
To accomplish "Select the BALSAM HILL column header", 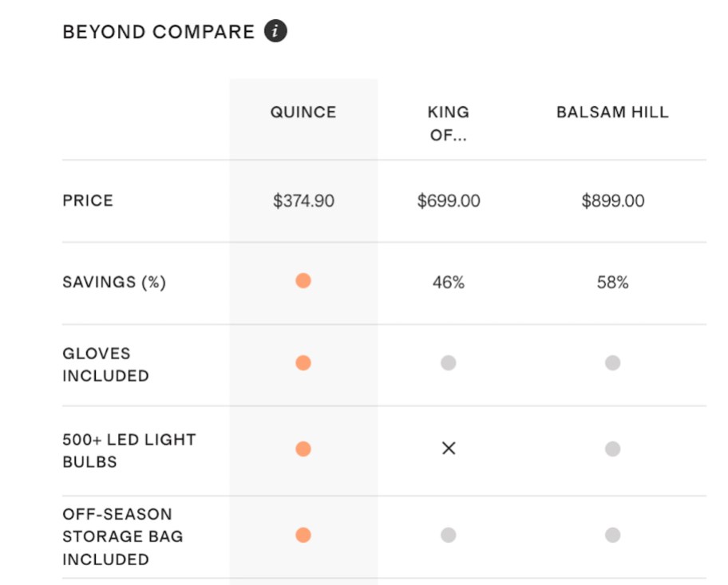I will 613,112.
